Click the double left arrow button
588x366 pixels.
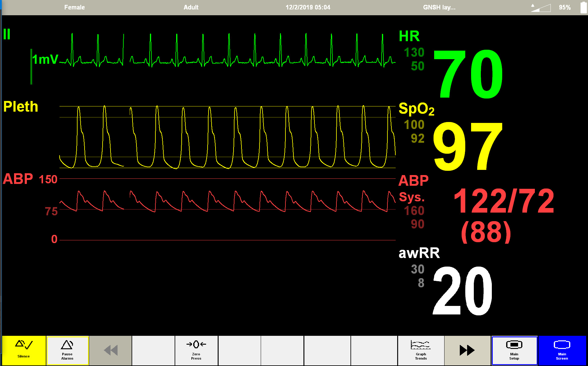pos(111,350)
